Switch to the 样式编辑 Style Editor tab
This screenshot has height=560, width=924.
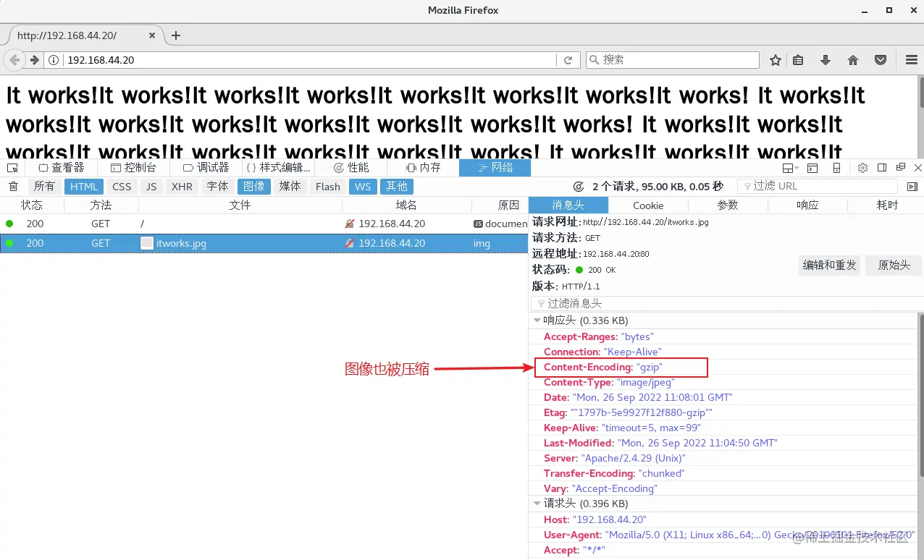(278, 167)
